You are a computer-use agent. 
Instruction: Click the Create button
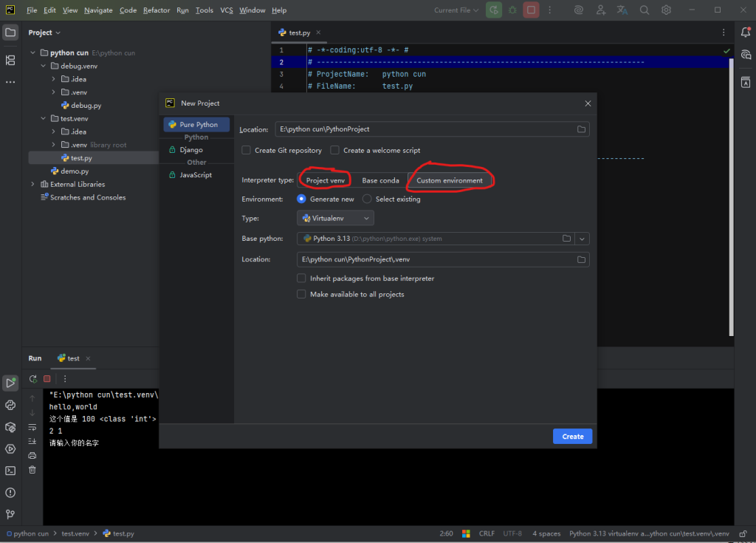coord(572,437)
